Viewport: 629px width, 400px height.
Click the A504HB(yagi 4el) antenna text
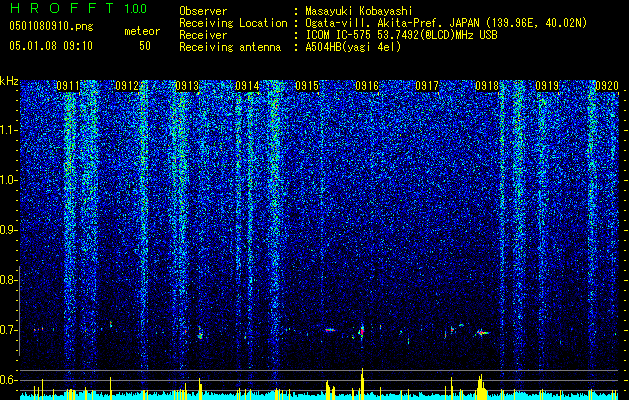[353, 47]
